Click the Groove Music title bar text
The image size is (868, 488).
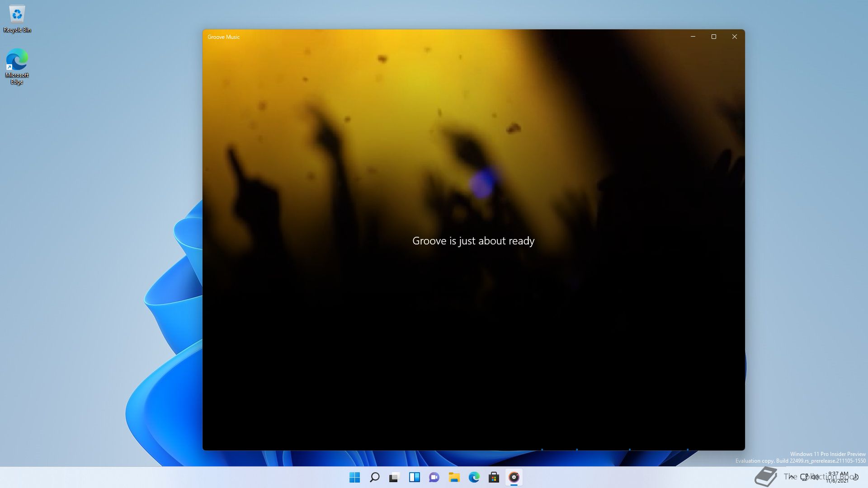coord(223,37)
